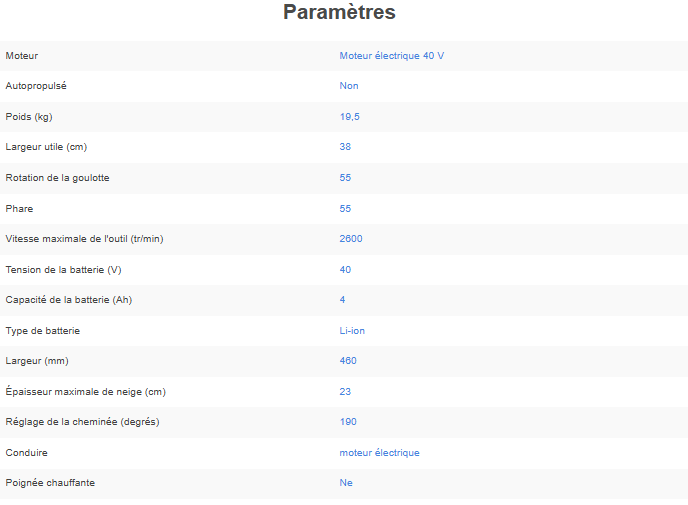
Task: Open the '190' chimney adjustment link
Action: (348, 422)
